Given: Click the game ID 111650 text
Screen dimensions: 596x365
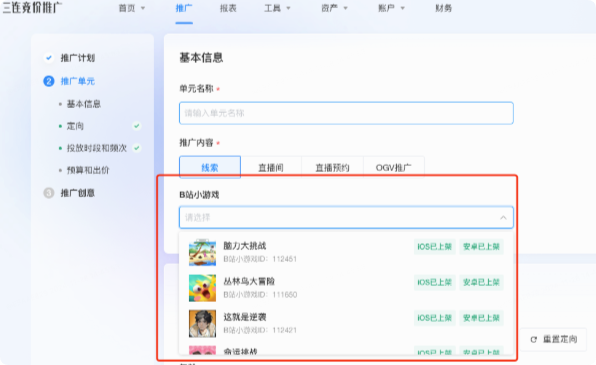Looking at the screenshot, I should point(285,295).
